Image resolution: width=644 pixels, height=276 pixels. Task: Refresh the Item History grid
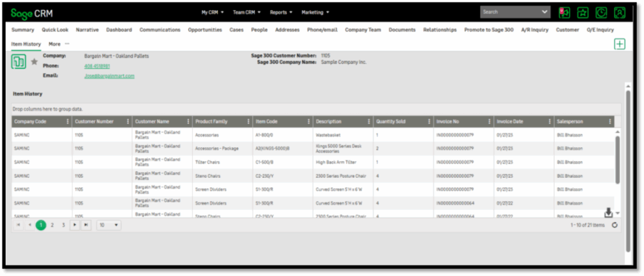614,225
